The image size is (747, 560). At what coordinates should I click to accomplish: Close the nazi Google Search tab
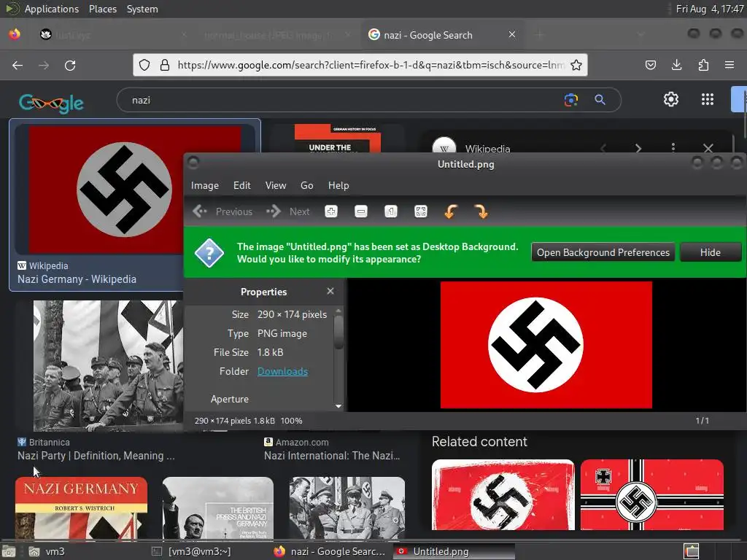point(512,34)
